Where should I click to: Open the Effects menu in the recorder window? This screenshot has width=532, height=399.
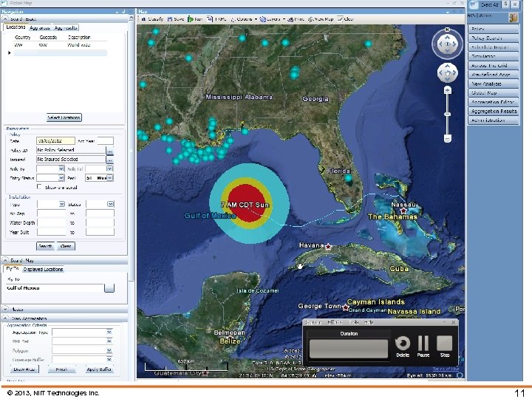pos(335,322)
